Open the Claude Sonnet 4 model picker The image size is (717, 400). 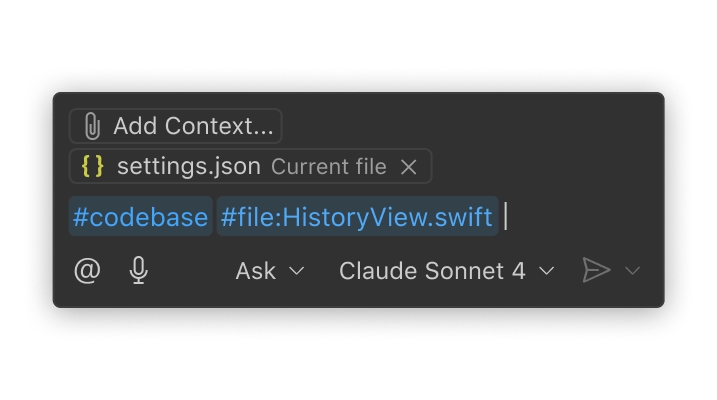click(x=432, y=270)
